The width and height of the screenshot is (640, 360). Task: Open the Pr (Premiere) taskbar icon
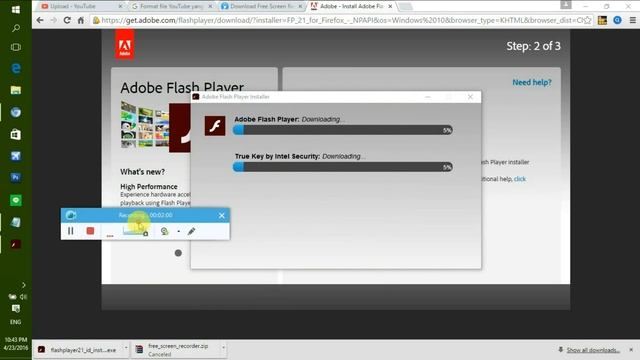click(16, 178)
